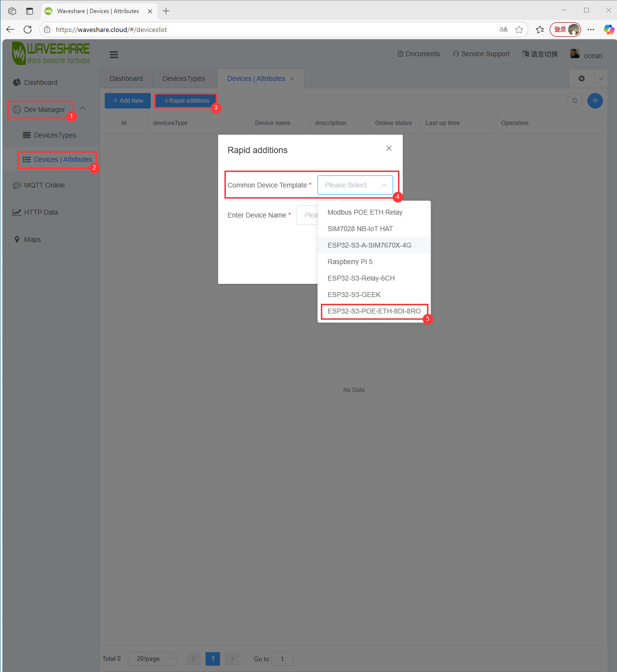The height and width of the screenshot is (672, 617).
Task: Click page number 1 button
Action: (213, 659)
